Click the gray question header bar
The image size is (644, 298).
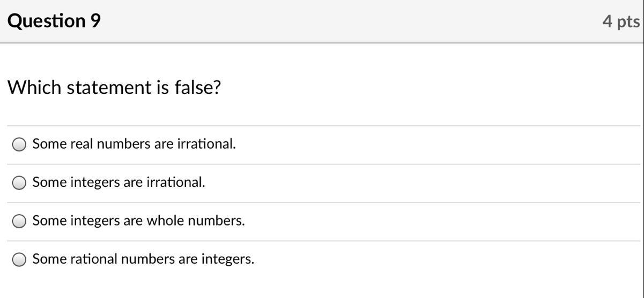pos(322,21)
